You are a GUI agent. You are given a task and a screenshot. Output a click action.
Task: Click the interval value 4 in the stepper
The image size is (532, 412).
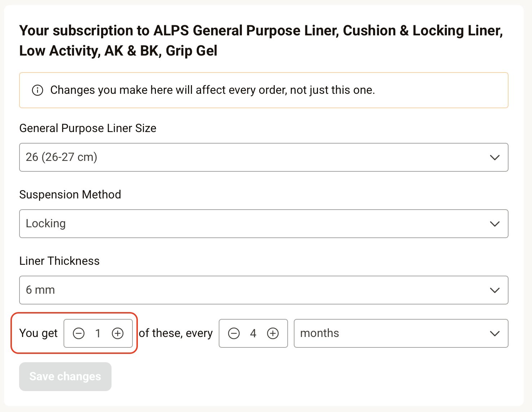253,333
